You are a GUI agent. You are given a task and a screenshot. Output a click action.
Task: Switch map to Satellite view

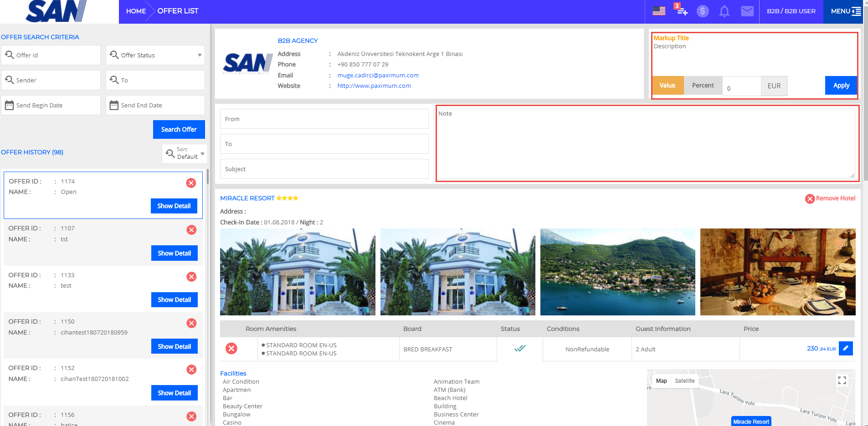coord(684,381)
